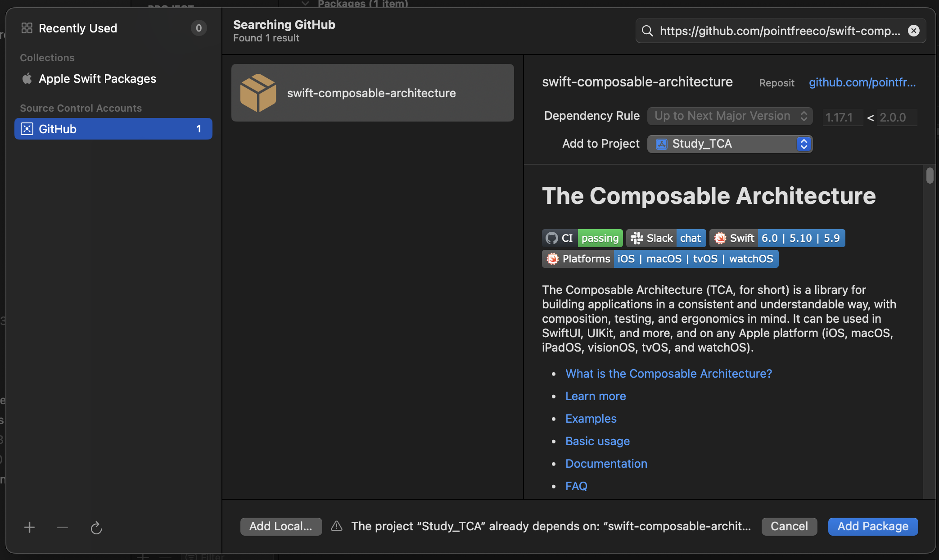
Task: Click the plus icon to add collection
Action: 30,527
